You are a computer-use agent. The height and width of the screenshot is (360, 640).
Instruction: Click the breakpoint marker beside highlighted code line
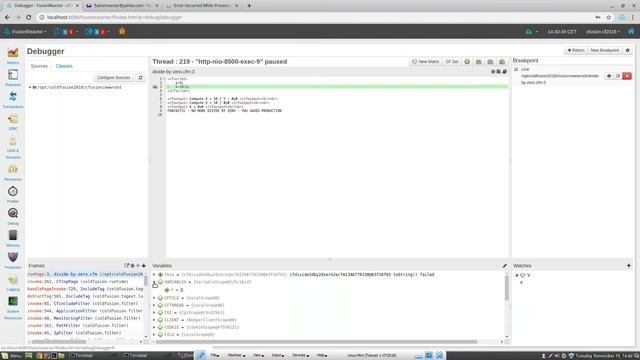(x=155, y=87)
